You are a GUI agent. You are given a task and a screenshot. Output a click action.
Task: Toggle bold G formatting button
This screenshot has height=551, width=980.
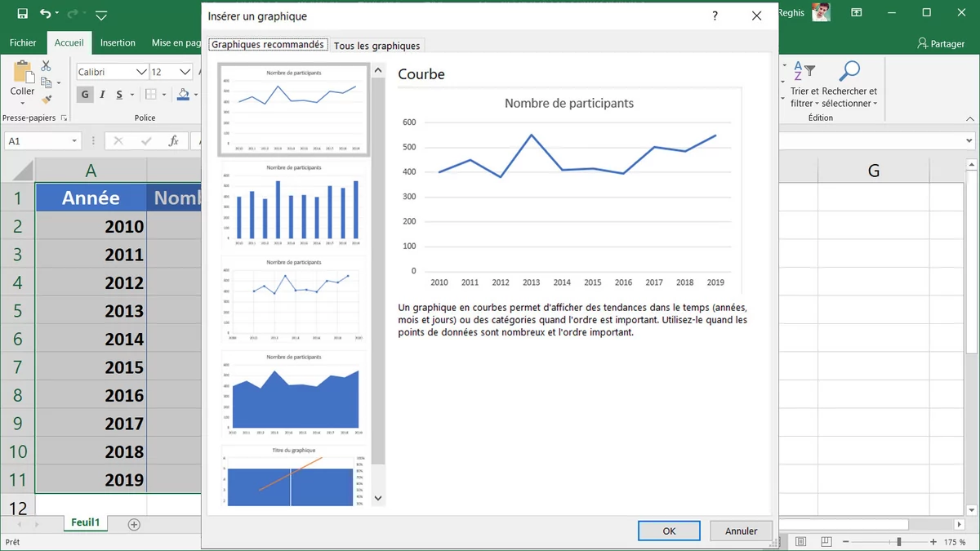pos(85,95)
